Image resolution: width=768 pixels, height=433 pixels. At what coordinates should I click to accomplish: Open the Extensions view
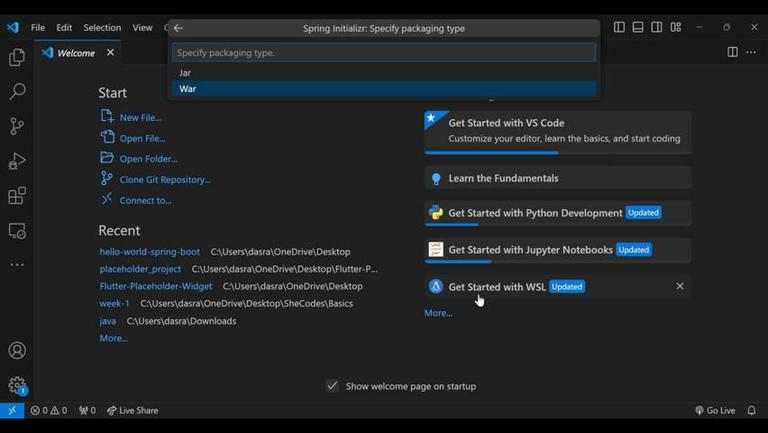pyautogui.click(x=17, y=196)
